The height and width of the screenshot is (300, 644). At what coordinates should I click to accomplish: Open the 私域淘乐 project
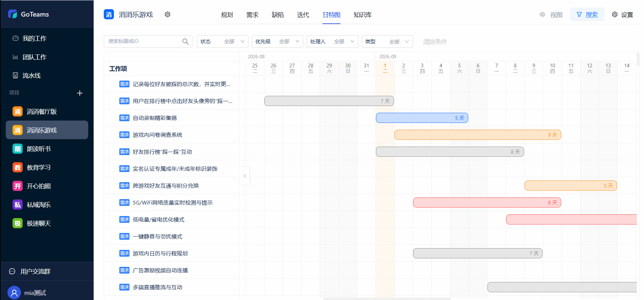(x=47, y=205)
